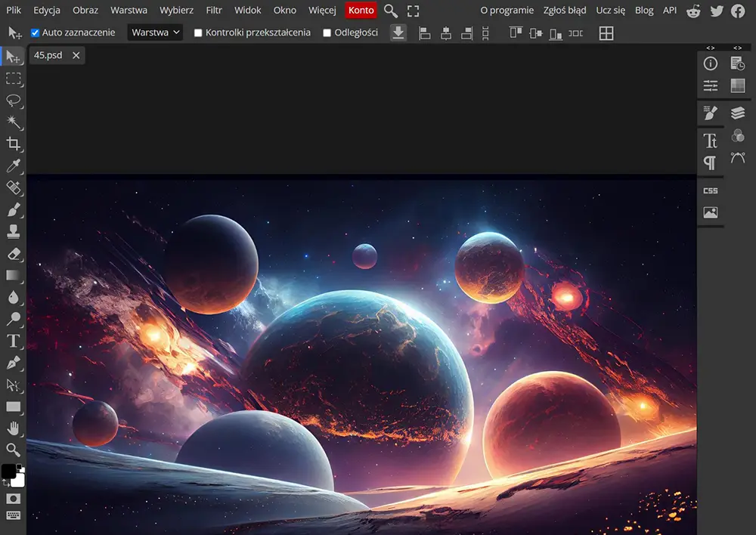Enable Odległości checkbox
756x535 pixels.
pyautogui.click(x=327, y=32)
